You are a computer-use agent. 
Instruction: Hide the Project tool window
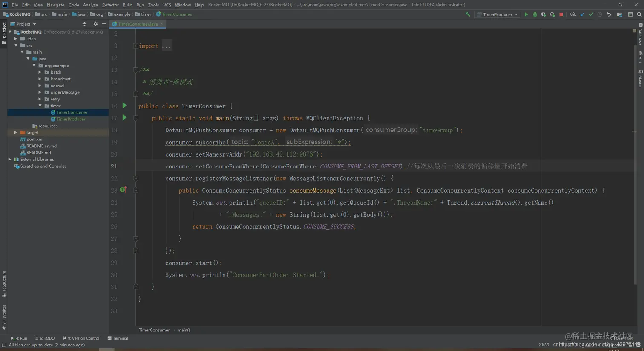pos(104,24)
